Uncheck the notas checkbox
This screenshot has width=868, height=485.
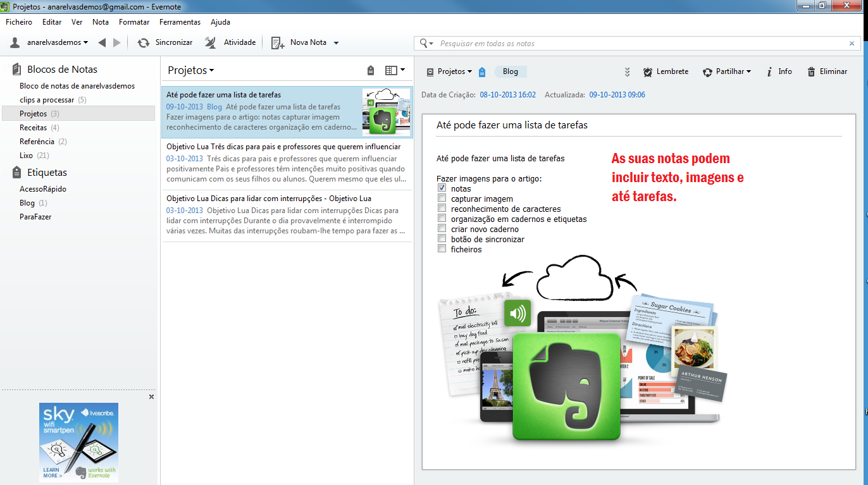pyautogui.click(x=442, y=188)
